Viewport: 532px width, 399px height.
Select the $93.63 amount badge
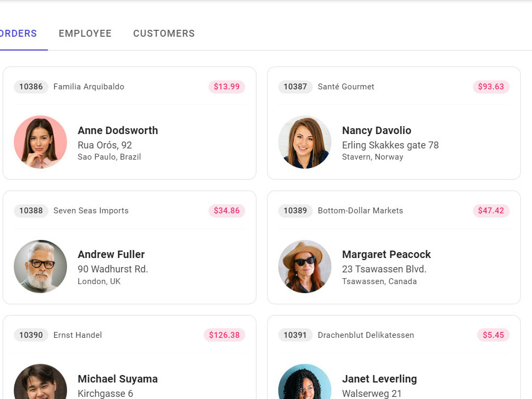pos(491,87)
